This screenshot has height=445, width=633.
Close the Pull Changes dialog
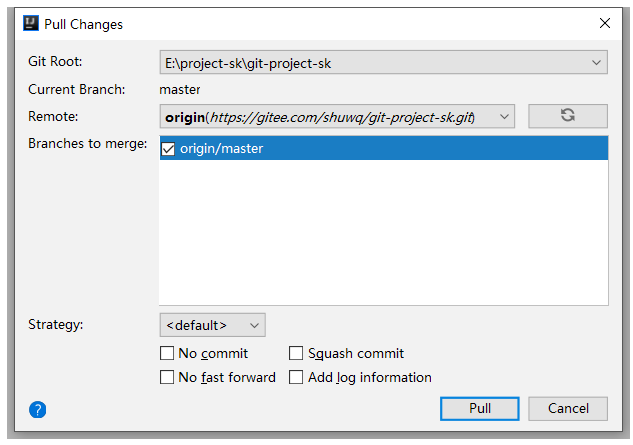point(605,23)
